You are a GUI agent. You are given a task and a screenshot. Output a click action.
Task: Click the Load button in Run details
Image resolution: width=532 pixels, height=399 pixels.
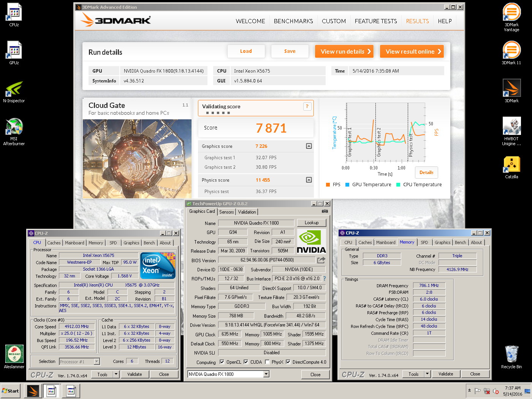pos(246,51)
